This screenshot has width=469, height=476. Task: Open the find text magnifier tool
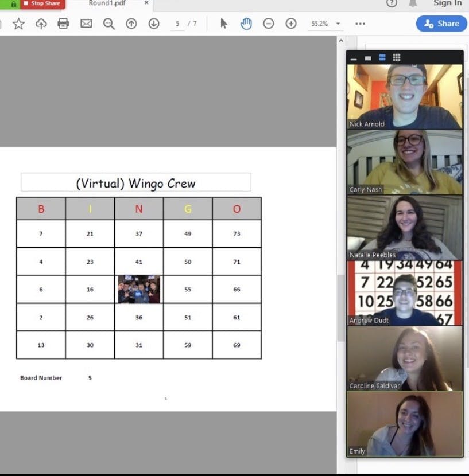108,24
